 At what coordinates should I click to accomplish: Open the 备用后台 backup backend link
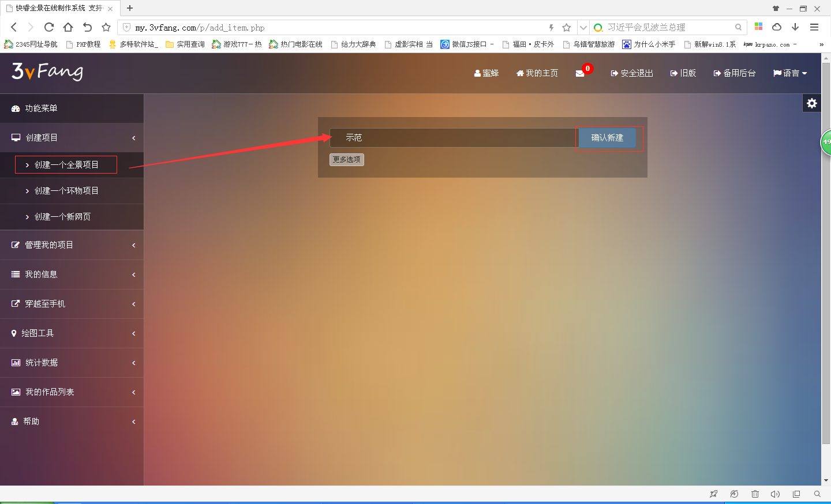tap(735, 73)
